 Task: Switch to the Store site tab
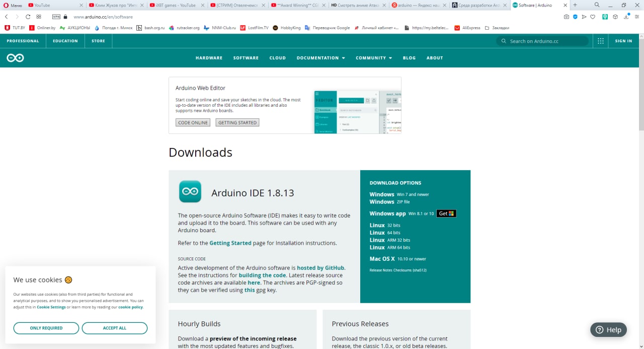(x=99, y=41)
